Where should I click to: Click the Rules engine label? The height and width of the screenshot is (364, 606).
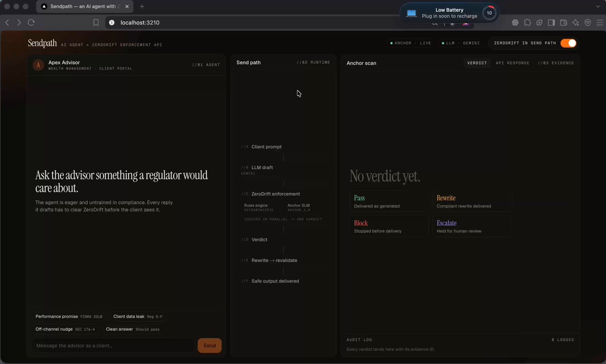click(256, 205)
